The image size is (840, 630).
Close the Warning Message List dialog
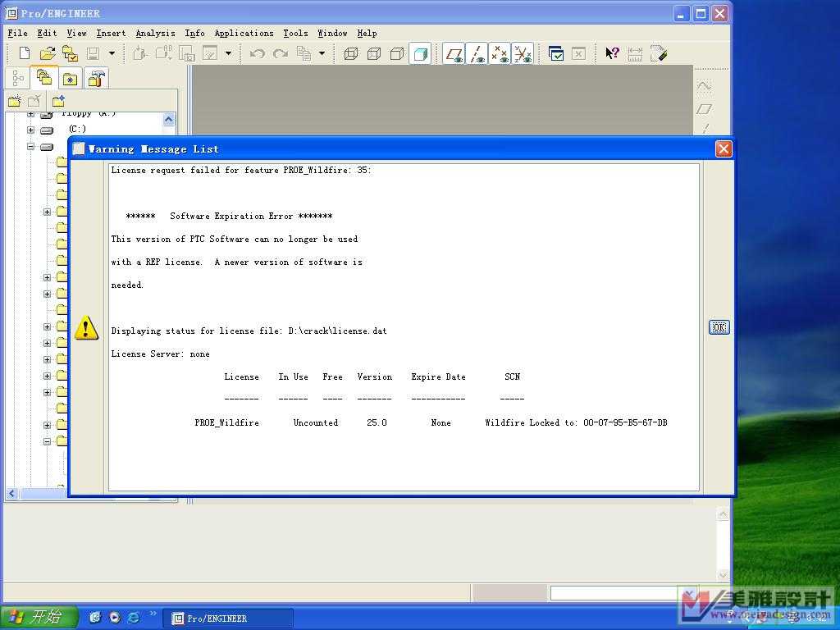coord(724,148)
